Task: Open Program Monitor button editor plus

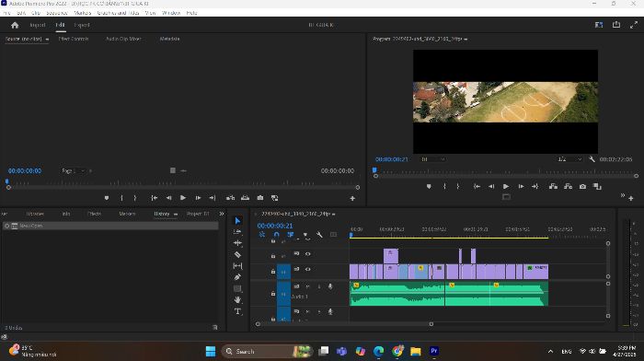Action: click(631, 199)
